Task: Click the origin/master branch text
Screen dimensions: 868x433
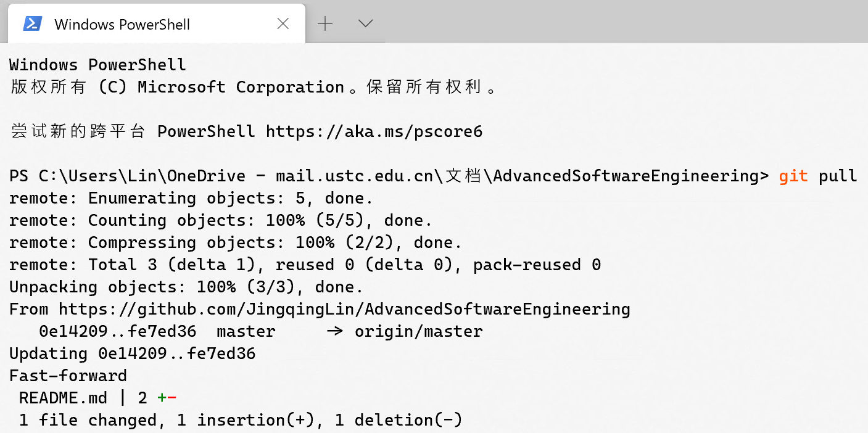Action: point(418,331)
